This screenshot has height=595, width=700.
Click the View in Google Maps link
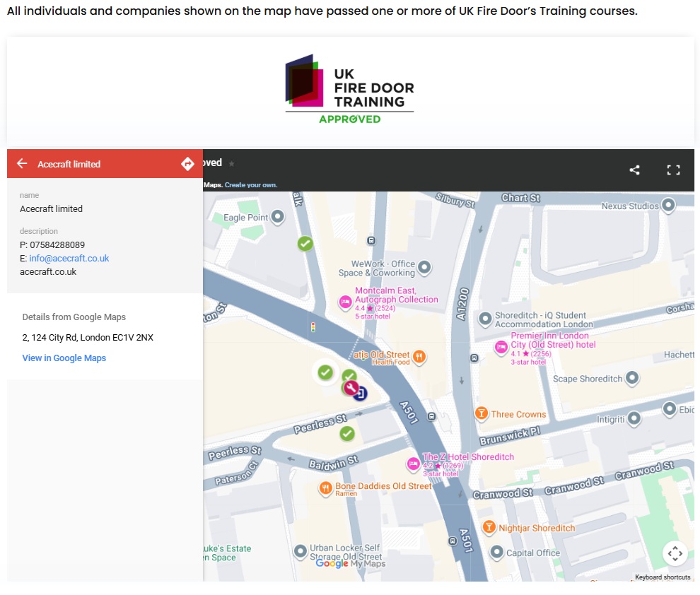(x=64, y=358)
